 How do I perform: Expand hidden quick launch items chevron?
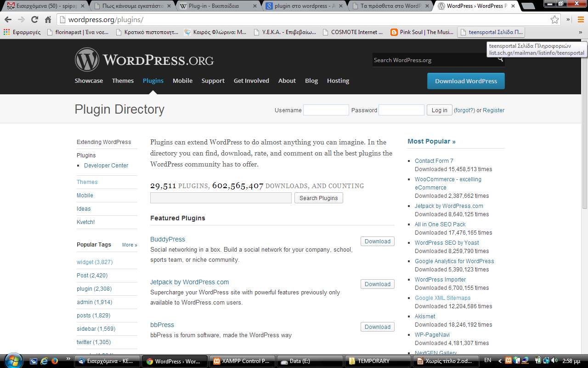pyautogui.click(x=68, y=358)
